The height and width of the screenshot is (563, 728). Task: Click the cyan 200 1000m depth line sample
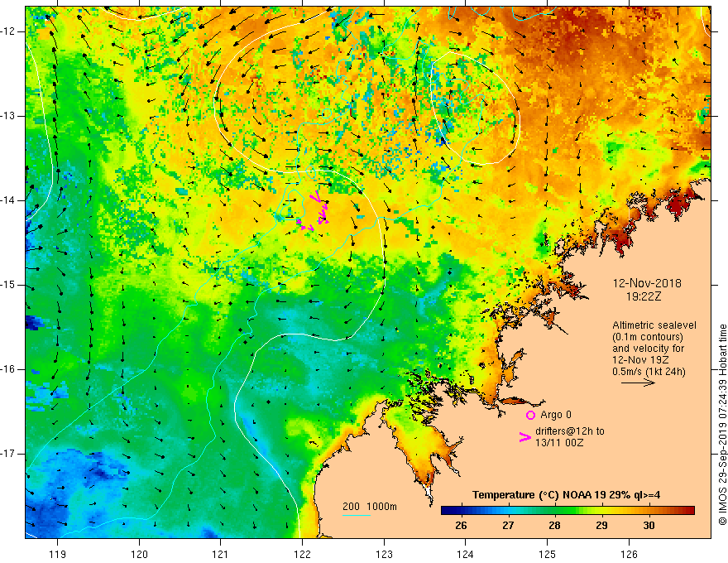coord(357,515)
